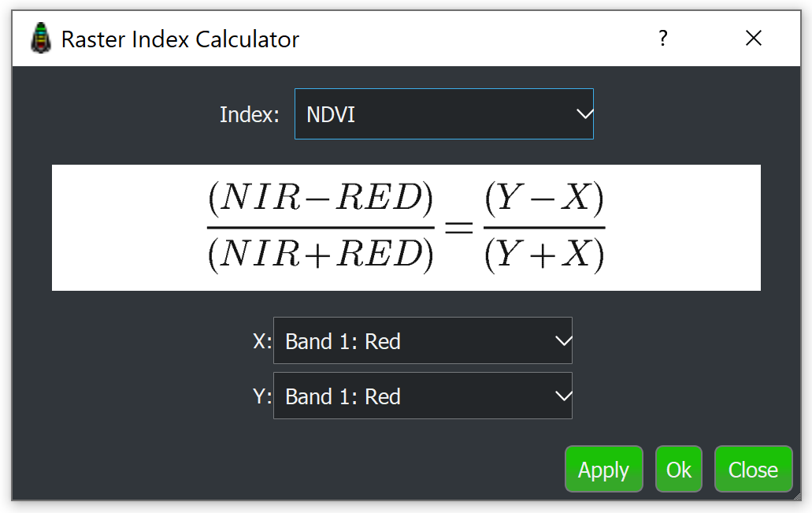This screenshot has width=812, height=513.
Task: Click the equals sign in the formula
Action: [x=458, y=229]
